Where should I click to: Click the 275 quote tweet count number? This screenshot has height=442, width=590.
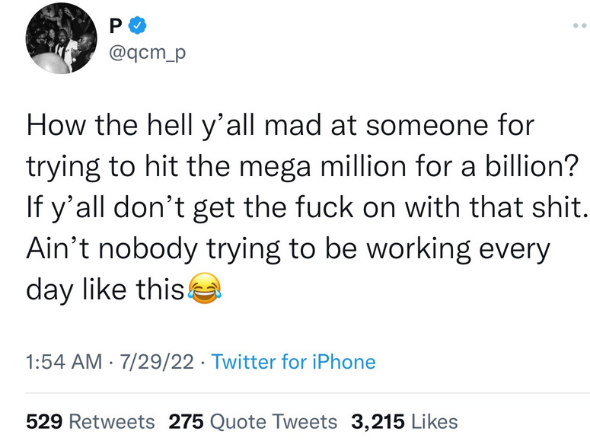(186, 421)
